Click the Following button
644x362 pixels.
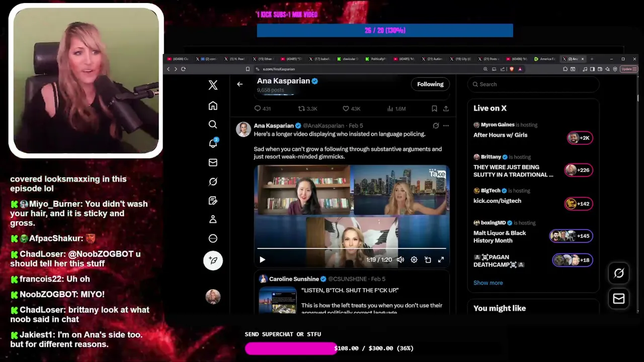430,84
